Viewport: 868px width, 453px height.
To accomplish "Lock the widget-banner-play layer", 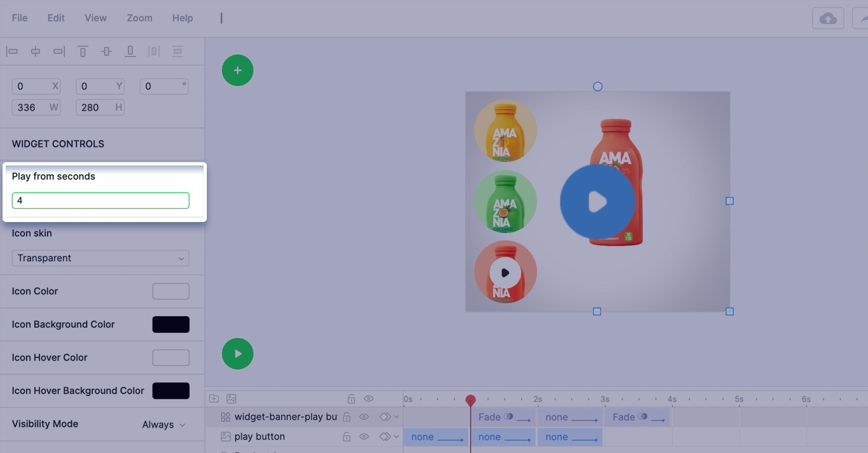I will 347,417.
